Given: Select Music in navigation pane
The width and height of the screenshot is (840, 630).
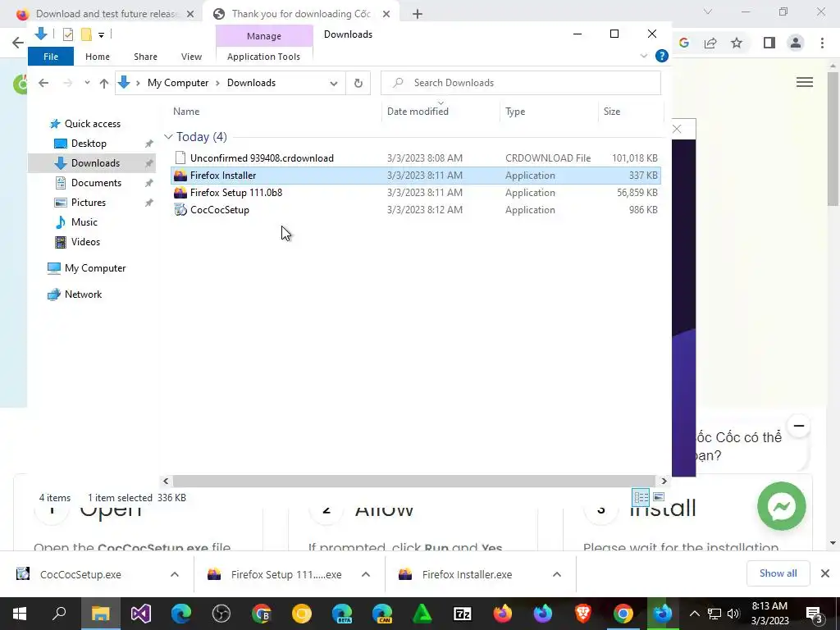Looking at the screenshot, I should [x=84, y=221].
